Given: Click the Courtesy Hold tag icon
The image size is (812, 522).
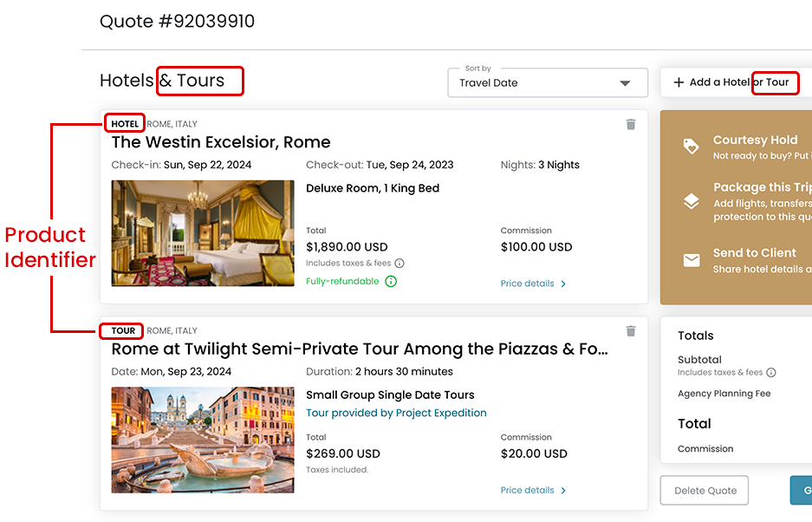Looking at the screenshot, I should pyautogui.click(x=691, y=147).
